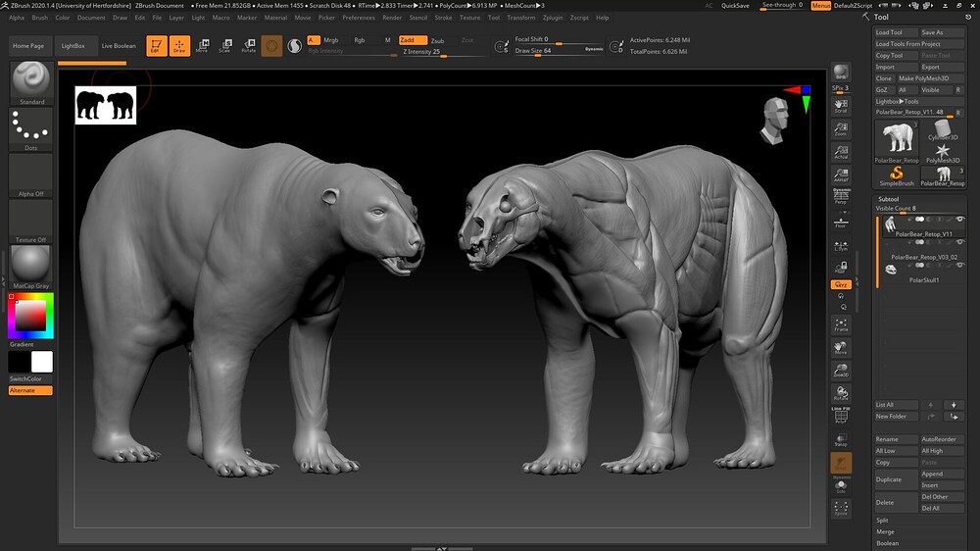Open the Brush menu
Image resolution: width=980 pixels, height=551 pixels.
pyautogui.click(x=39, y=18)
